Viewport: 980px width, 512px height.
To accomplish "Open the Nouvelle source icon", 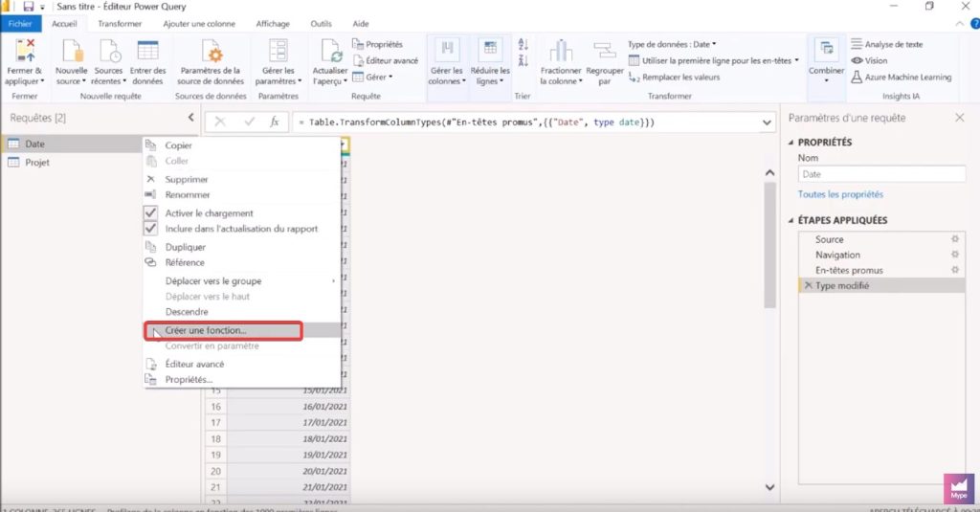I will tap(72, 51).
